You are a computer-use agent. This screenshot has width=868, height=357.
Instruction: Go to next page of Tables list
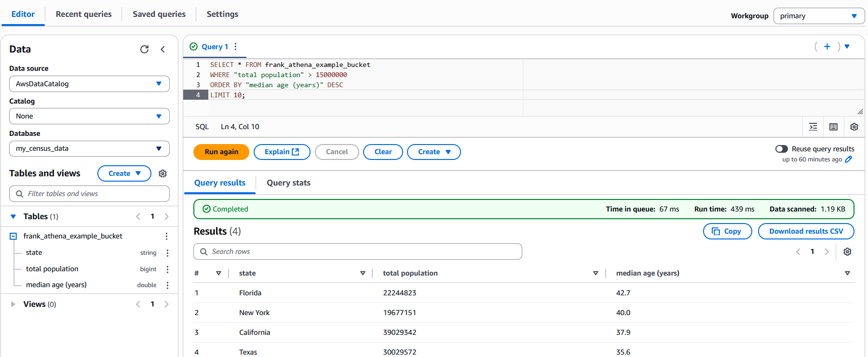166,216
